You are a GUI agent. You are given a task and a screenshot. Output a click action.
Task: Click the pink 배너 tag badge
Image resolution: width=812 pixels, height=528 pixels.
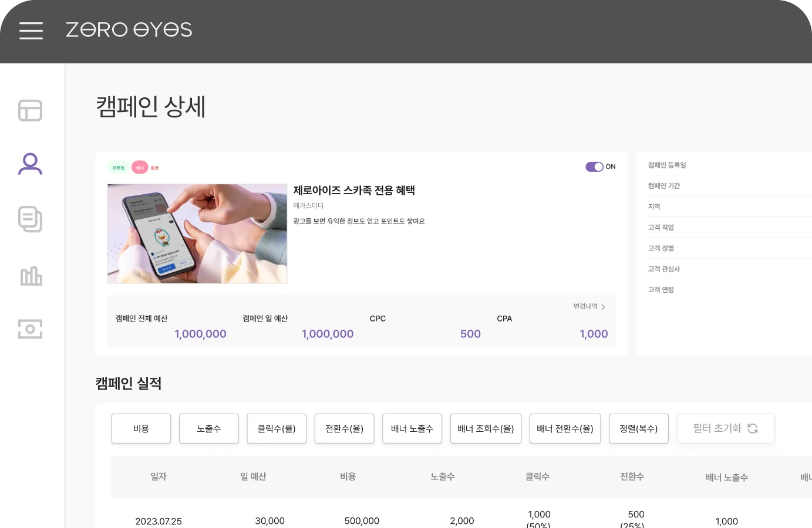pos(140,168)
